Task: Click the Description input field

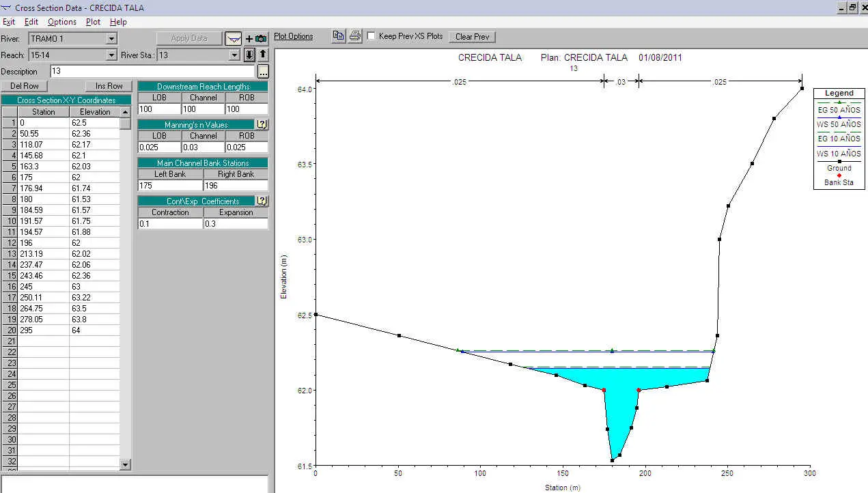Action: coord(153,71)
